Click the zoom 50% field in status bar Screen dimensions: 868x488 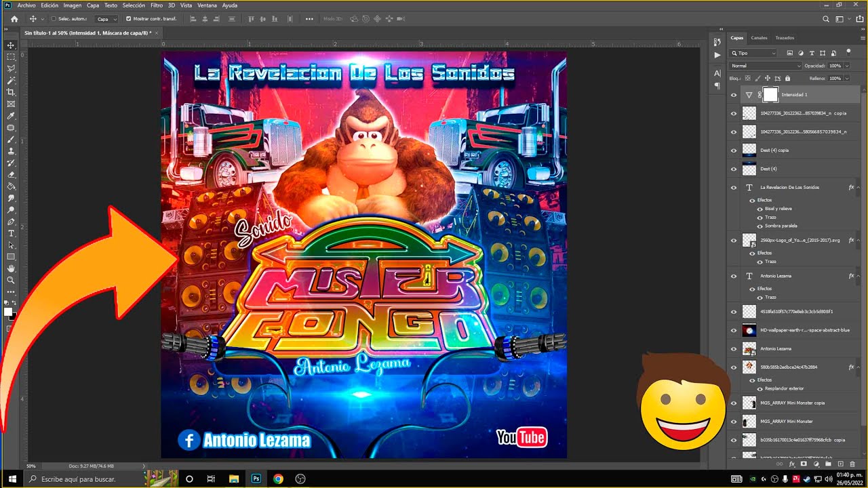pos(31,466)
